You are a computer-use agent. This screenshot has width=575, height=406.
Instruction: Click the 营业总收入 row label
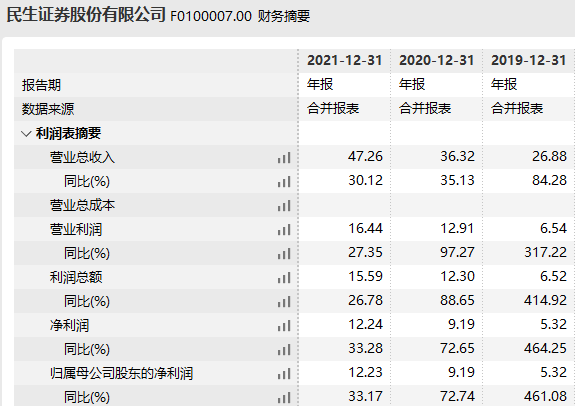82,157
